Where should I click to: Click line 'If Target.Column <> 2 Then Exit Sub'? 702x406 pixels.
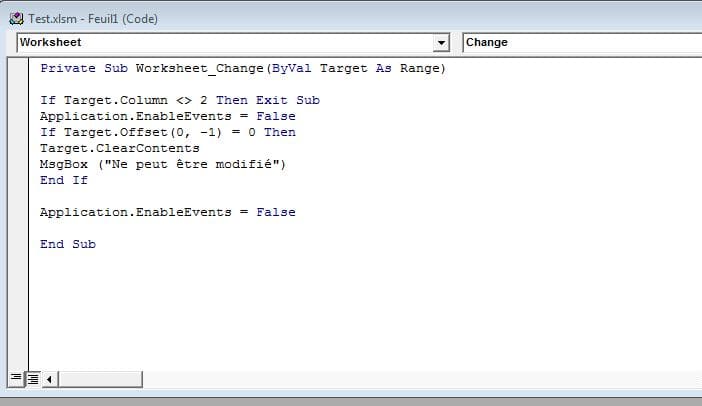180,100
